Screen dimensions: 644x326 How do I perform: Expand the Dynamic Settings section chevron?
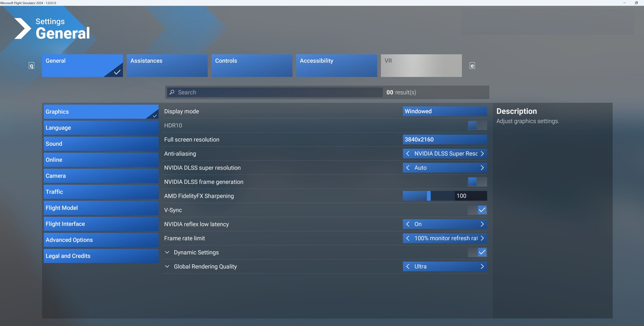click(x=167, y=253)
